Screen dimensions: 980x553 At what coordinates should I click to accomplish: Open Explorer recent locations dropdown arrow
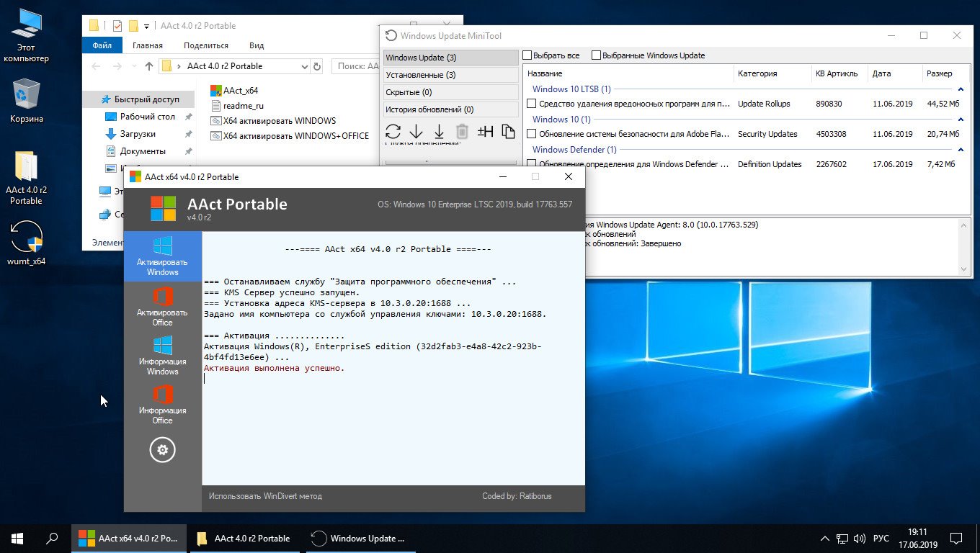[x=135, y=66]
